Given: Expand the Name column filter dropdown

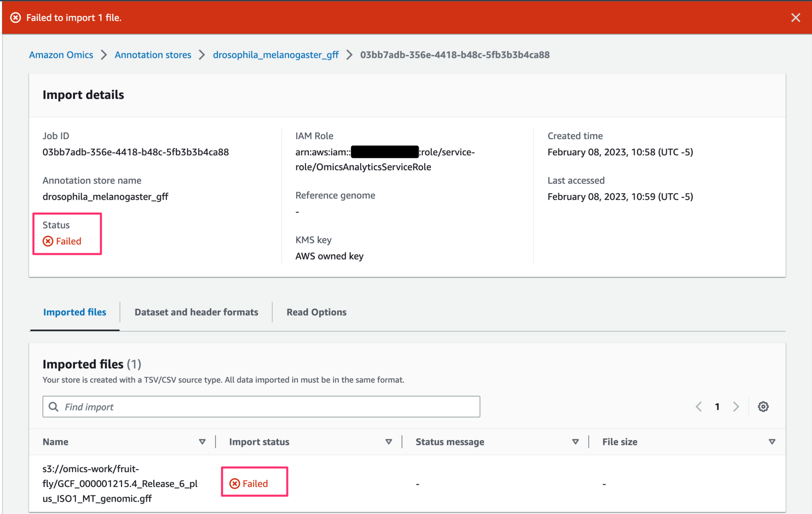Looking at the screenshot, I should [x=202, y=441].
